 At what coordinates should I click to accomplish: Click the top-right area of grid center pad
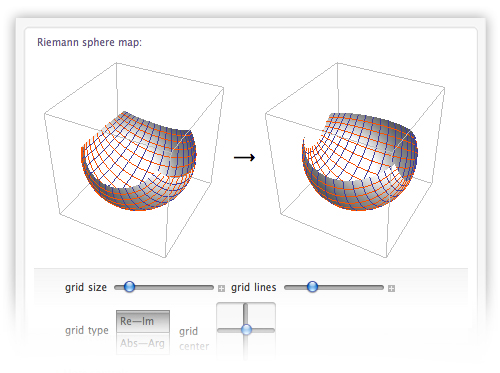261,315
